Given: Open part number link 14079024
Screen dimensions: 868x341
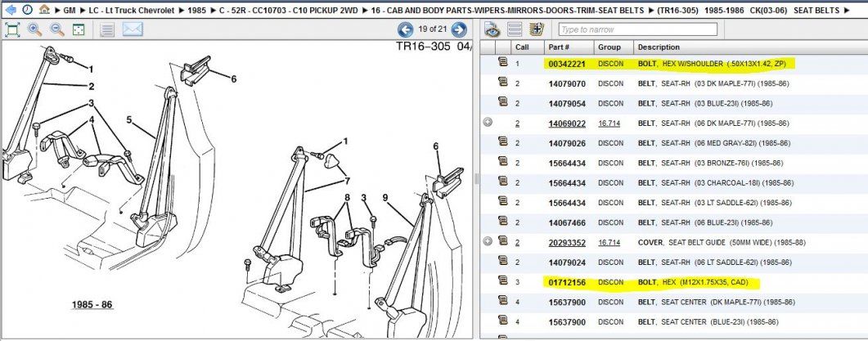Looking at the screenshot, I should point(567,262).
